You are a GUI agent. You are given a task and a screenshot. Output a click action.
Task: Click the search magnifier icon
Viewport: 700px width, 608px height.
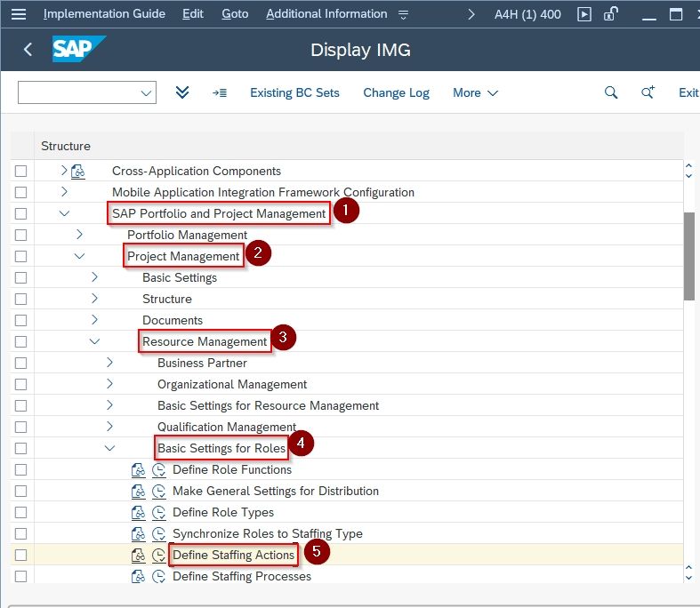pyautogui.click(x=611, y=92)
